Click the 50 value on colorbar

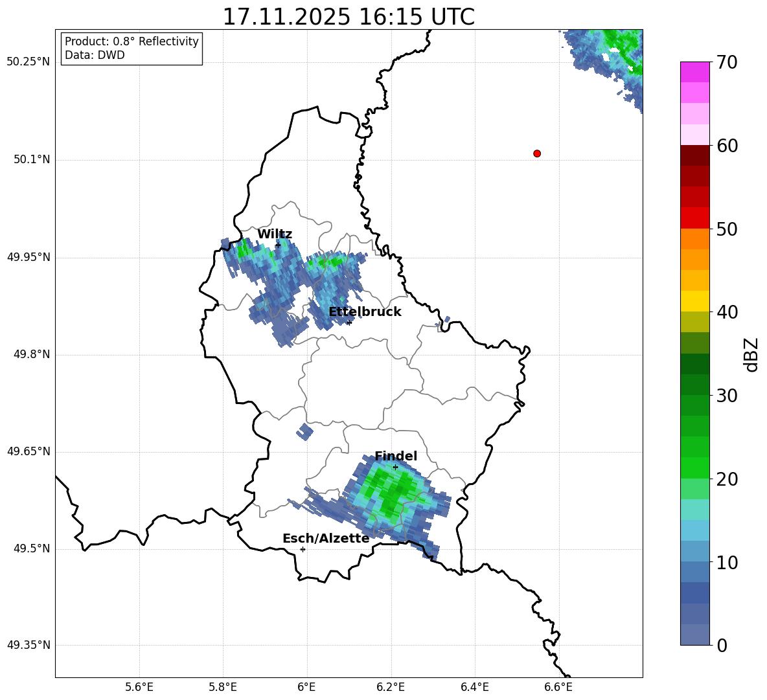click(x=727, y=229)
